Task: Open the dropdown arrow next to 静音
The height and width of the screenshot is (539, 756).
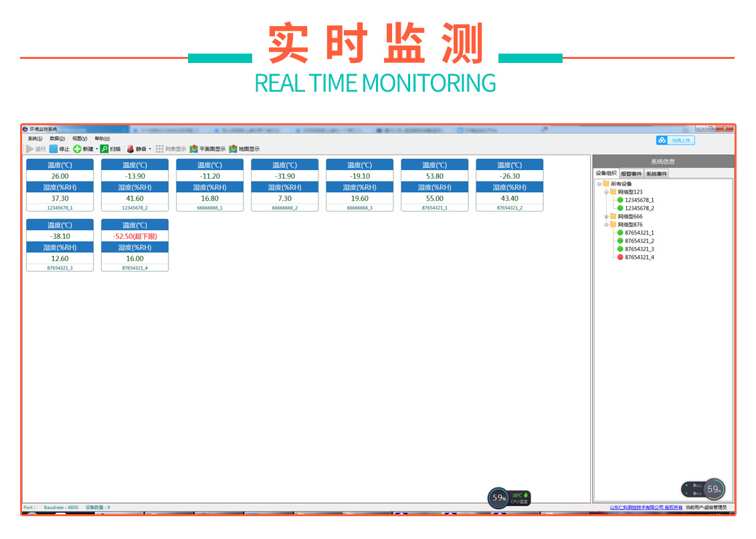Action: point(150,149)
